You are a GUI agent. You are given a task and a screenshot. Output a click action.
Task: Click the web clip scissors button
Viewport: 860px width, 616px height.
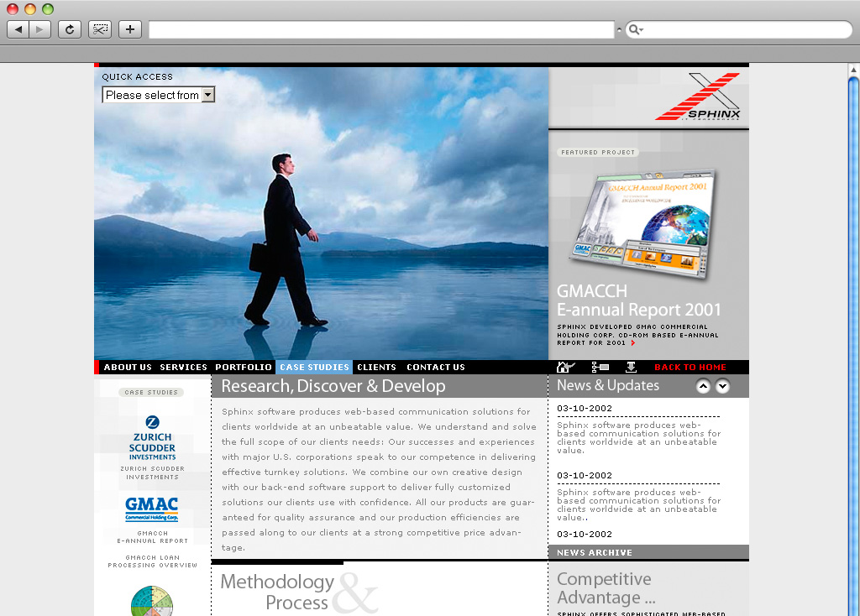100,29
